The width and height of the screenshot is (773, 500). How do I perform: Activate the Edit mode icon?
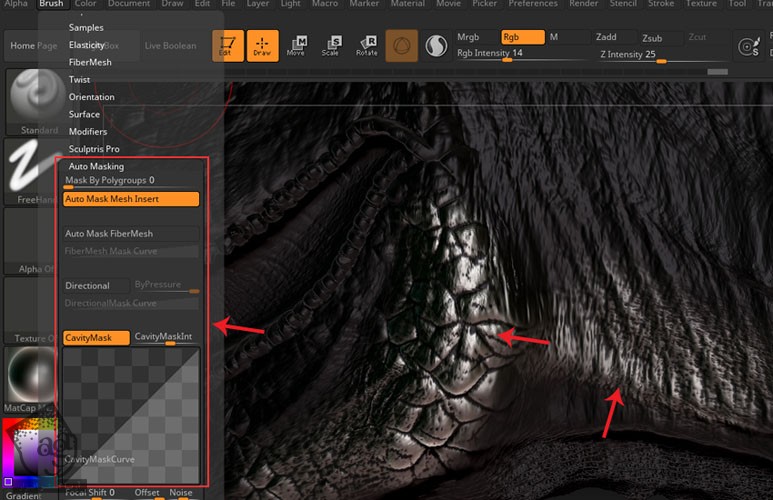228,45
